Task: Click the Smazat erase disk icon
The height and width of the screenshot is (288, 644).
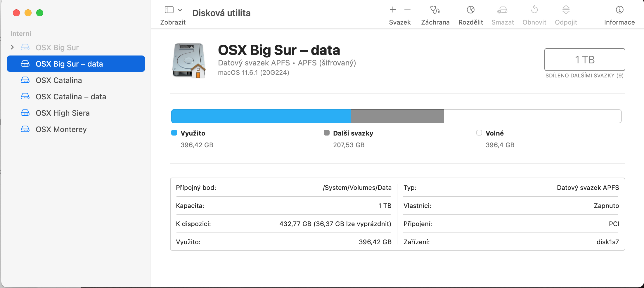Action: pos(502,10)
